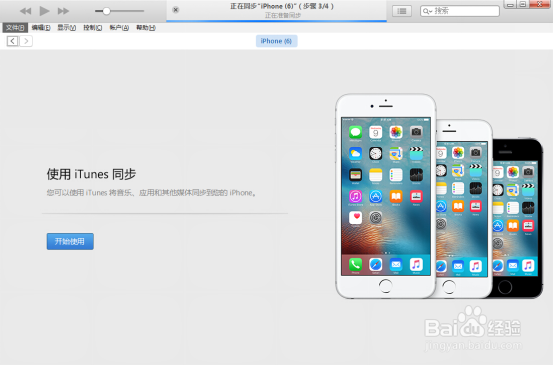Click the play button
This screenshot has width=554, height=365.
tap(45, 11)
